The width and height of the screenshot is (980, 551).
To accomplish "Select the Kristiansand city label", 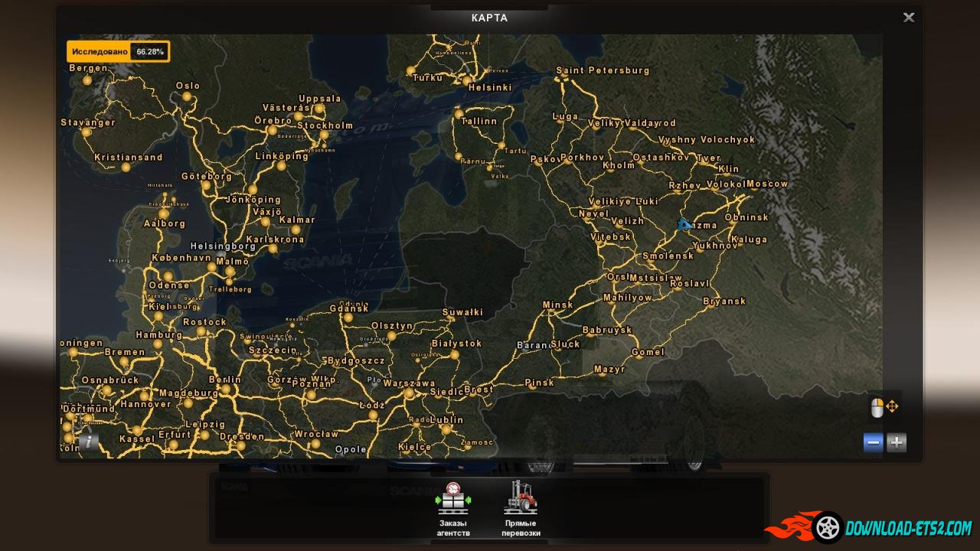I will [x=129, y=157].
